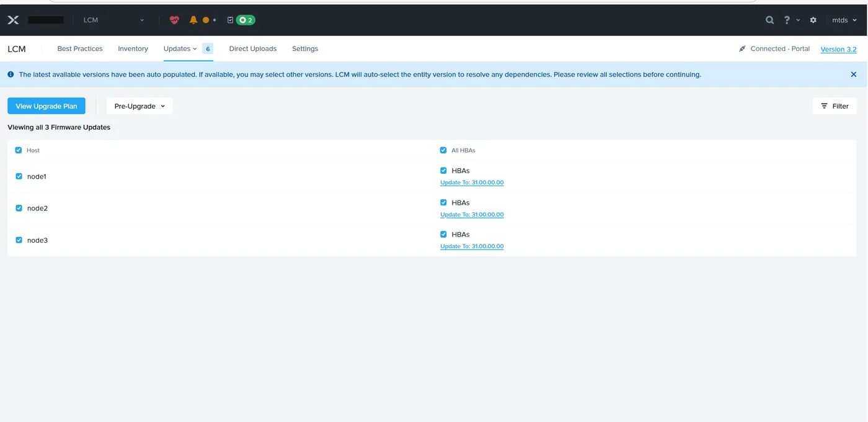868x422 pixels.
Task: Dismiss the info banner with X
Action: click(854, 74)
